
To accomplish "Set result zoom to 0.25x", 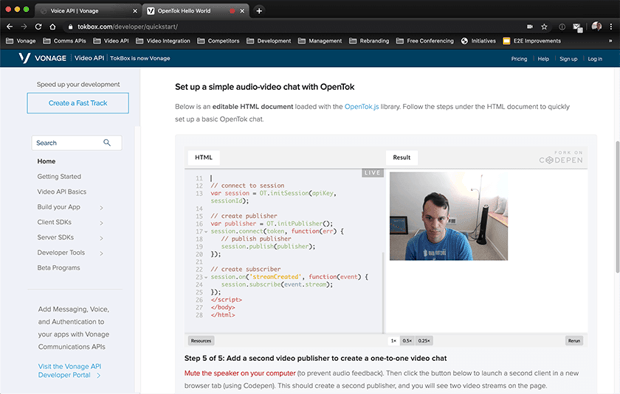I will point(424,341).
